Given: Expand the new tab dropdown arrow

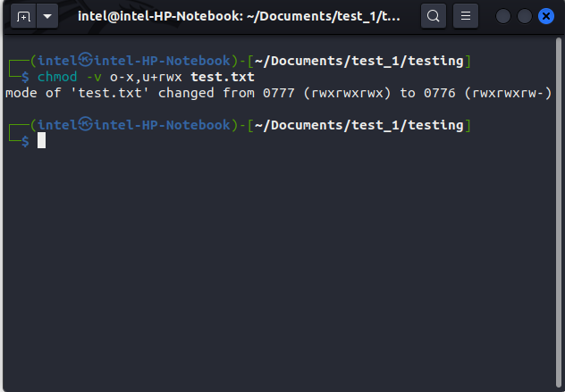Looking at the screenshot, I should [46, 16].
